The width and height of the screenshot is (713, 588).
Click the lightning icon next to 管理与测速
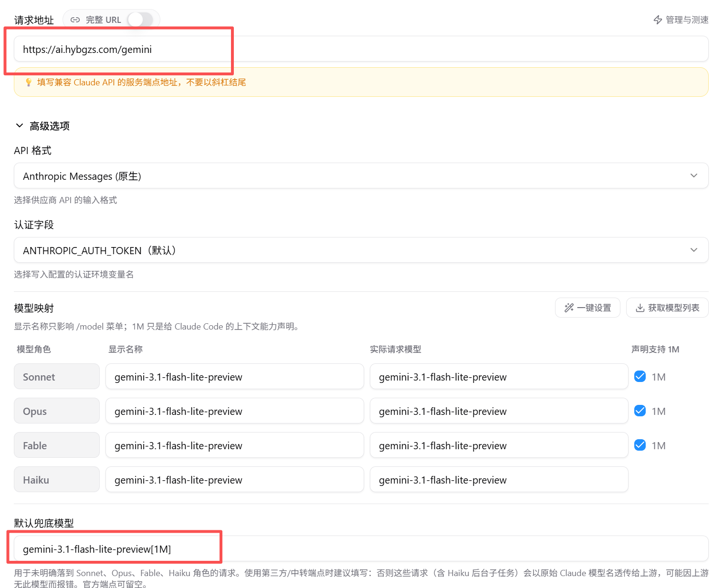pos(658,20)
